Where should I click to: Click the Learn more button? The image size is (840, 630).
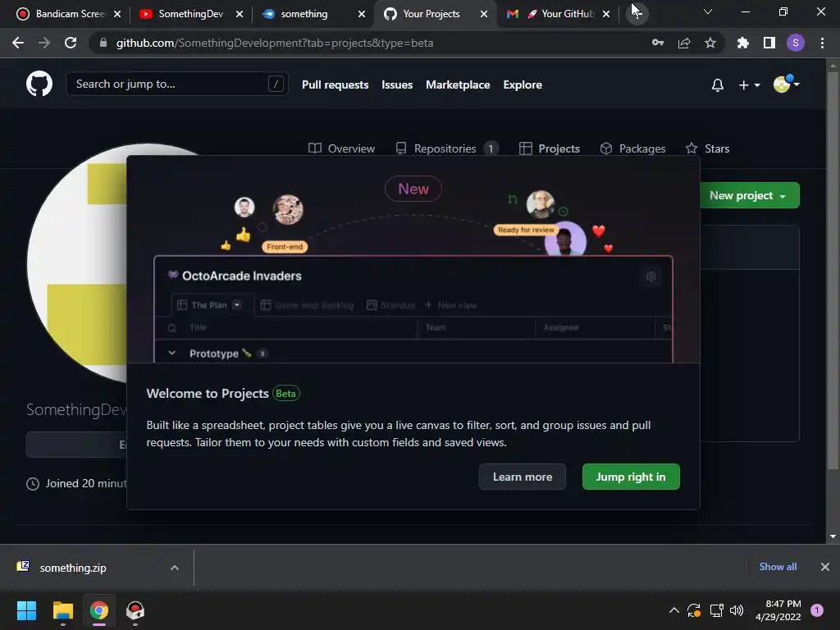pyautogui.click(x=523, y=477)
